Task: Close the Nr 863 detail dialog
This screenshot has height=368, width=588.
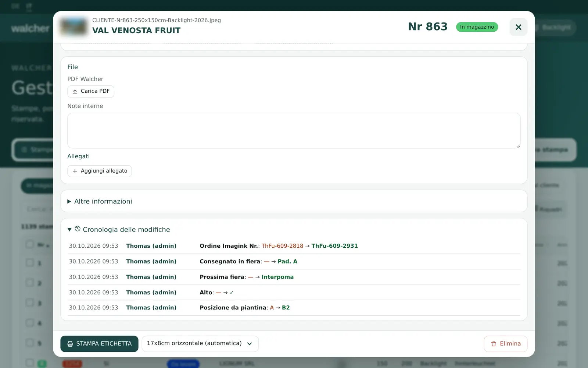Action: [x=518, y=27]
